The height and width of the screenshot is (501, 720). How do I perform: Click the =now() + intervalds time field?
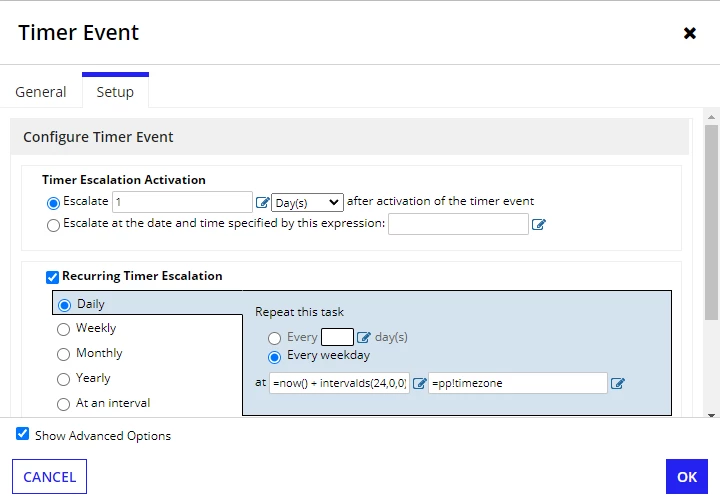tap(339, 383)
